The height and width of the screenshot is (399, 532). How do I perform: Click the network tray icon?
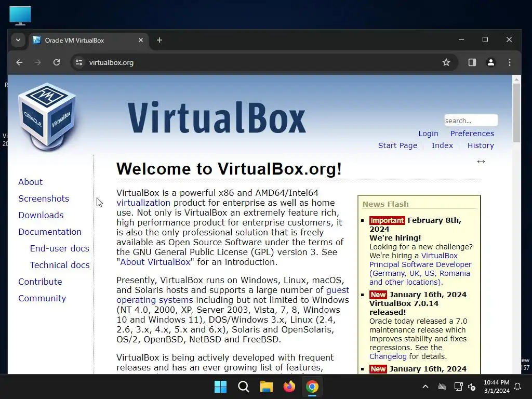coord(458,387)
